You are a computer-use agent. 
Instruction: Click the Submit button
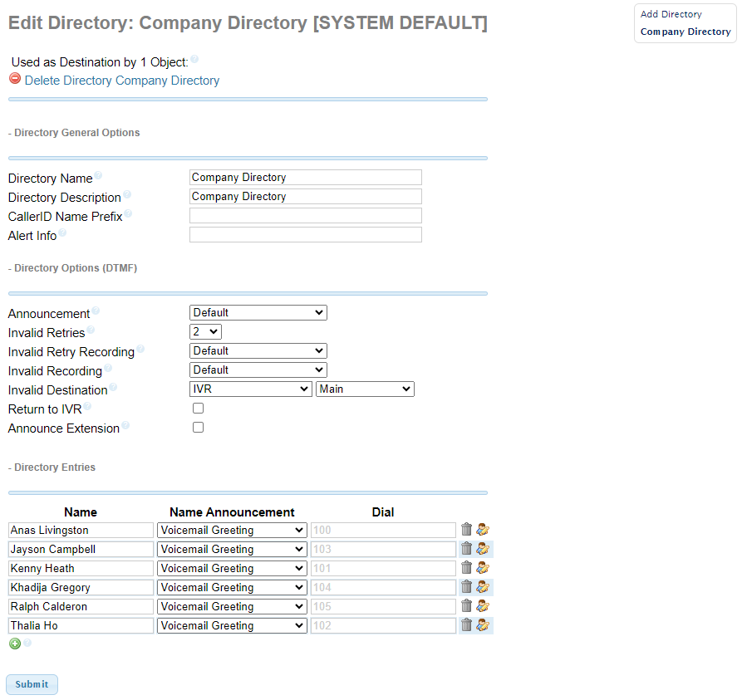[32, 684]
